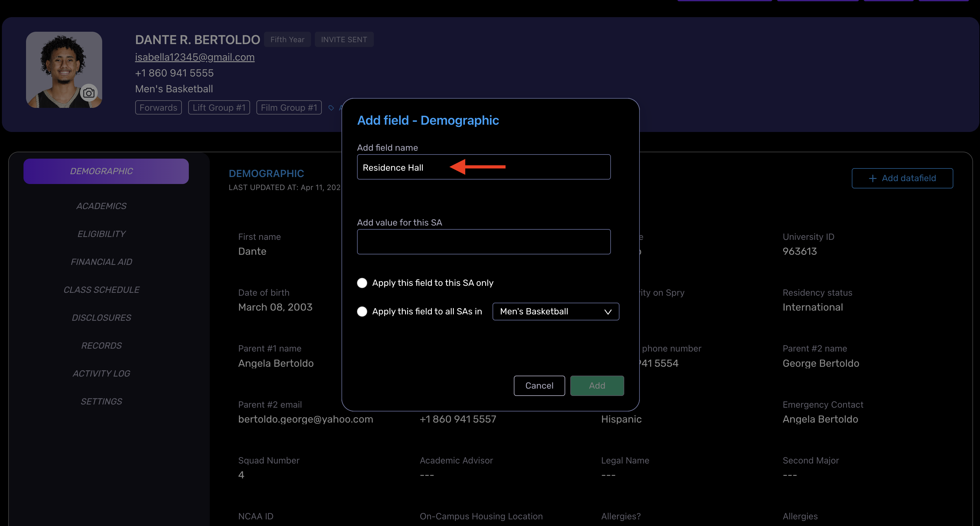980x526 pixels.
Task: Open the Demographic sidebar tab
Action: [106, 171]
